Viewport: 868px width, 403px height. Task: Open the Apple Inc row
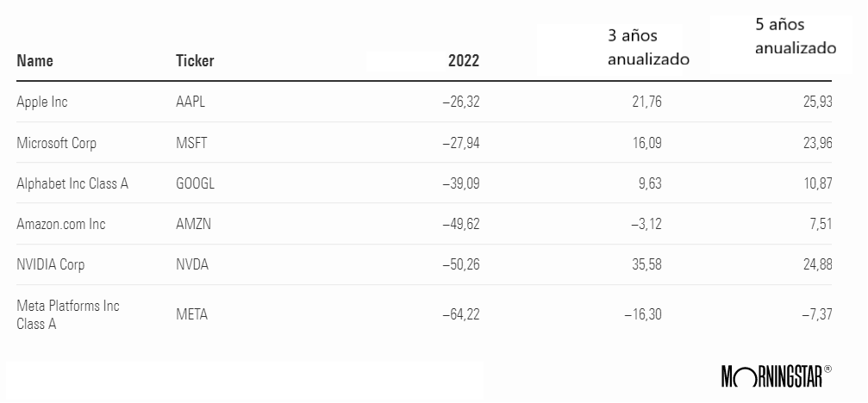42,102
